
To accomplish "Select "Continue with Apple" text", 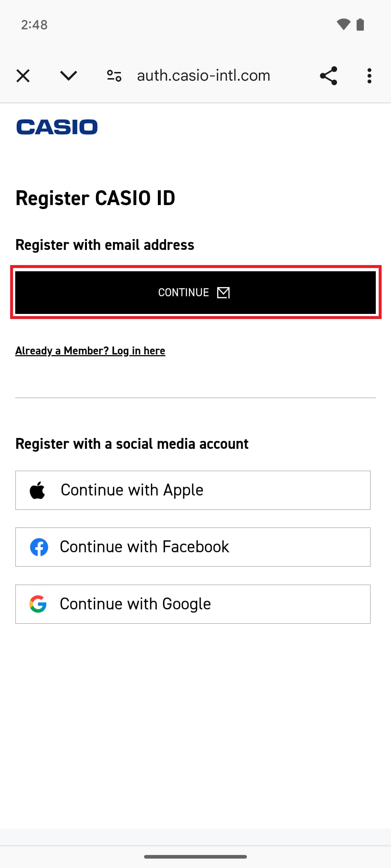I will [x=132, y=490].
